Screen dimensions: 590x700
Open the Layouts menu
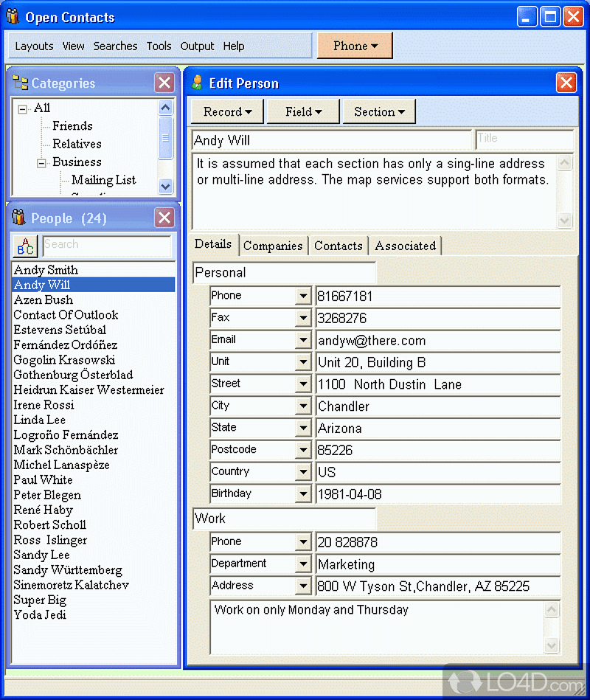[34, 46]
